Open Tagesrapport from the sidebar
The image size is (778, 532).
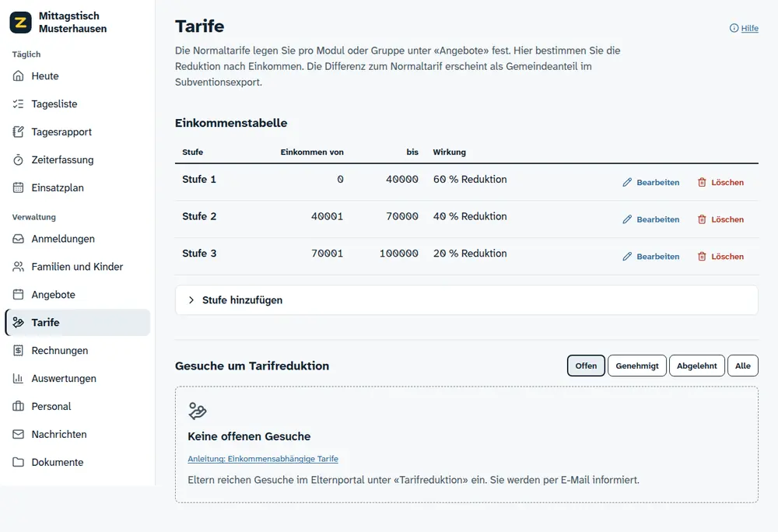click(x=77, y=132)
